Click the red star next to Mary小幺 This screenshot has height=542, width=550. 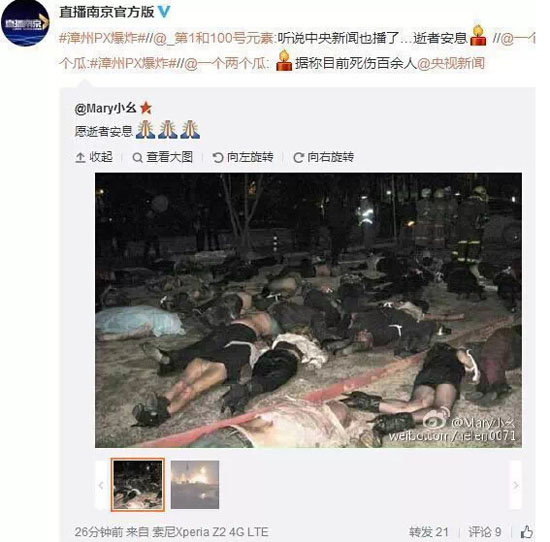tap(146, 108)
